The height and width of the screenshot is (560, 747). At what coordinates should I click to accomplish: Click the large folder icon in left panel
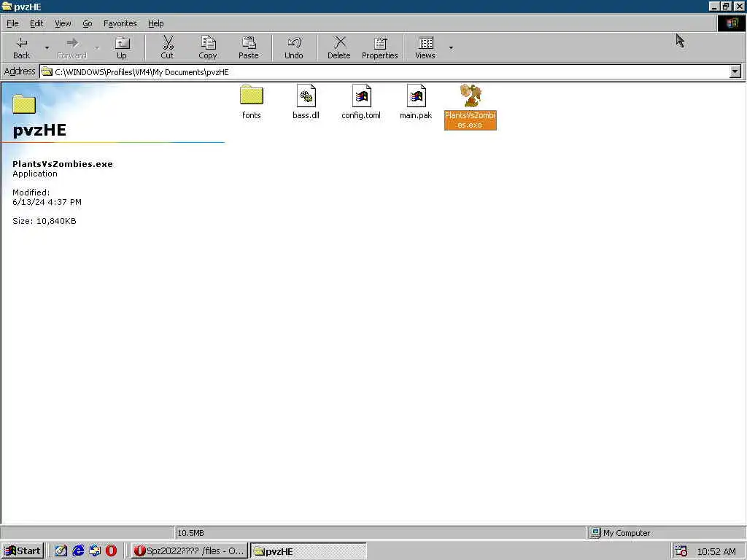(24, 104)
